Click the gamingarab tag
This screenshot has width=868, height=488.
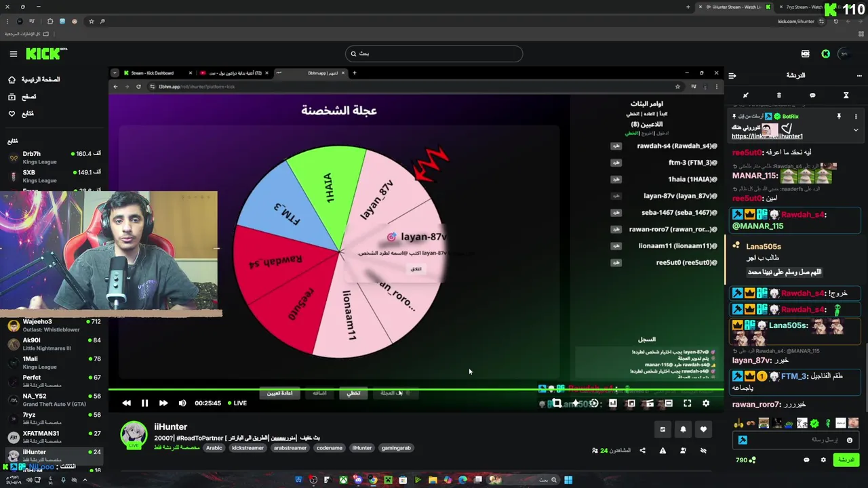pos(396,448)
